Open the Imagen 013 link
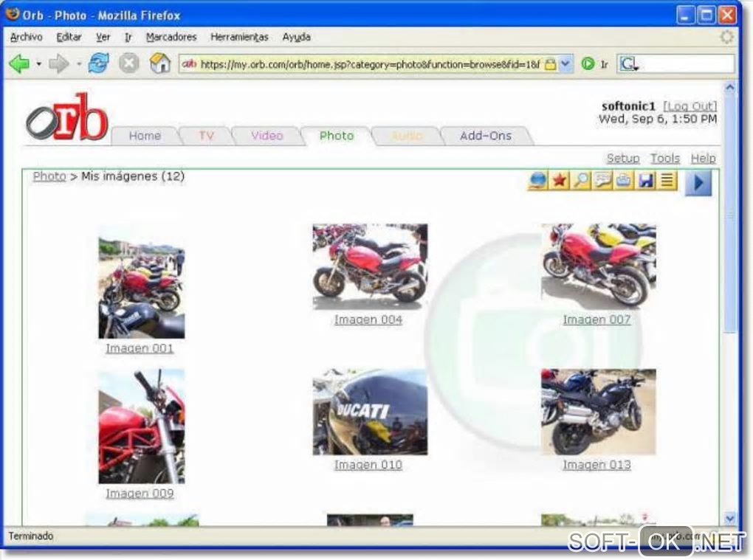This screenshot has width=753, height=560. tap(597, 465)
